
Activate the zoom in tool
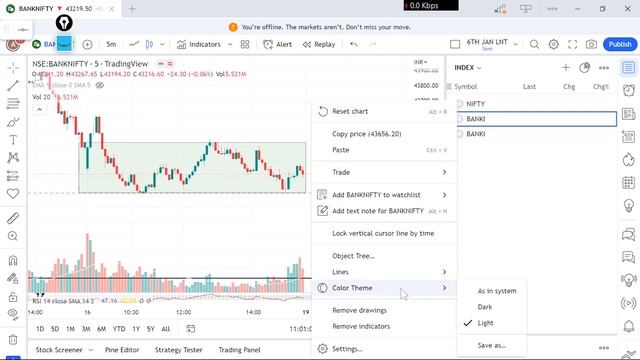pyautogui.click(x=13, y=236)
